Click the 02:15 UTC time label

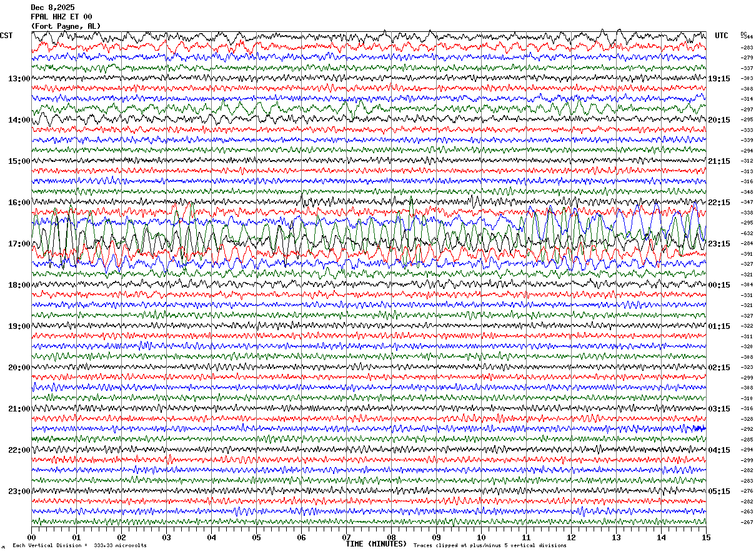pos(719,368)
